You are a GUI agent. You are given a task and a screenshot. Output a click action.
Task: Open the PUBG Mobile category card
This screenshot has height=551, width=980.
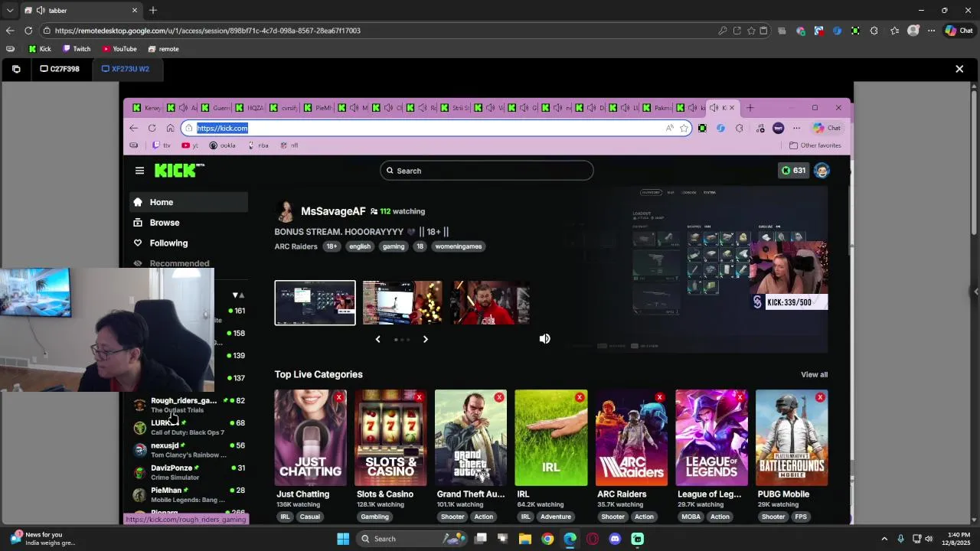click(x=792, y=438)
